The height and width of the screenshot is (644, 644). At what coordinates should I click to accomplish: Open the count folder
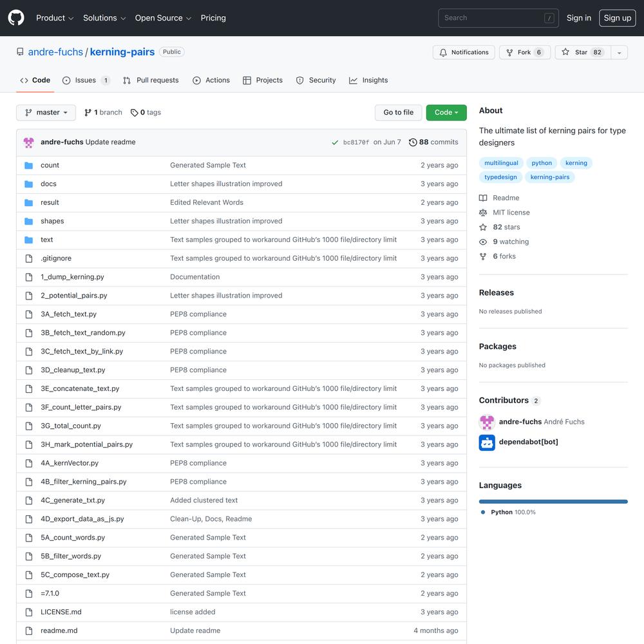[50, 165]
